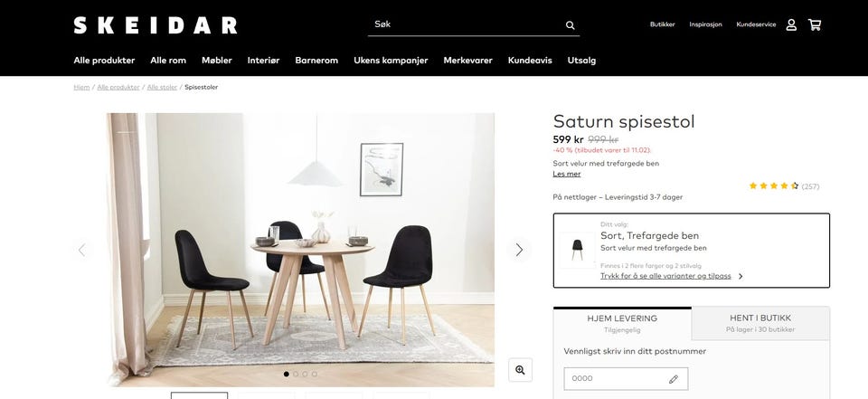This screenshot has height=399, width=868.
Task: Select the fourth image carousel dot
Action: (315, 374)
